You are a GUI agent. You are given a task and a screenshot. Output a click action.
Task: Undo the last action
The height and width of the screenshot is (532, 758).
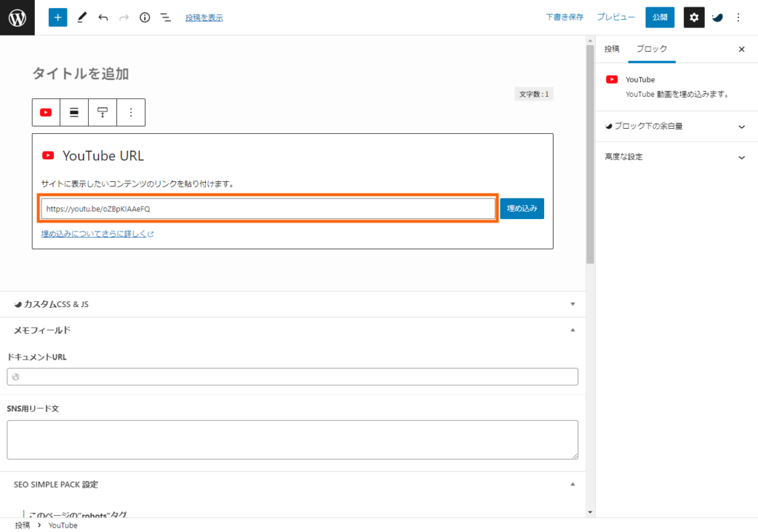[x=103, y=18]
